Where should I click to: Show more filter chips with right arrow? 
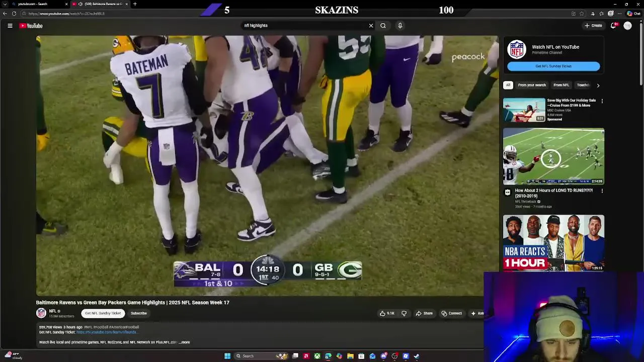tap(598, 85)
